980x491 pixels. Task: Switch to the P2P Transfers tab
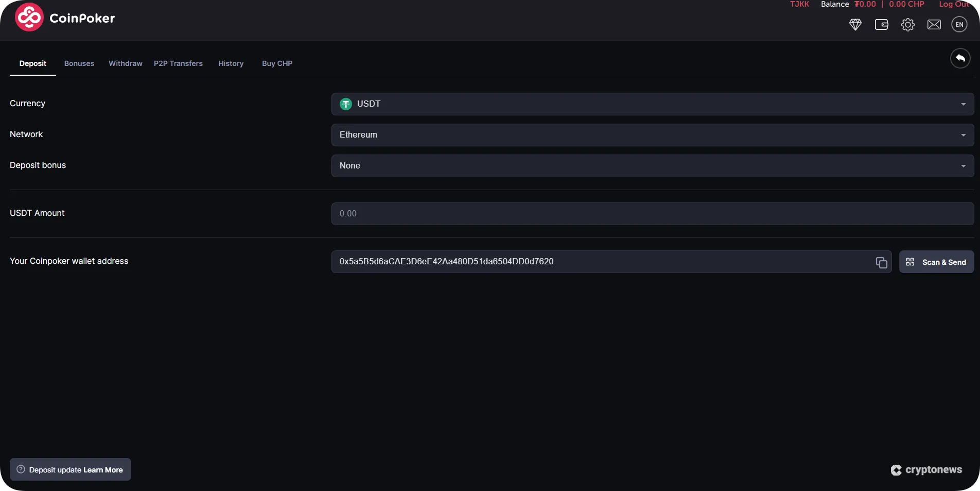point(178,63)
